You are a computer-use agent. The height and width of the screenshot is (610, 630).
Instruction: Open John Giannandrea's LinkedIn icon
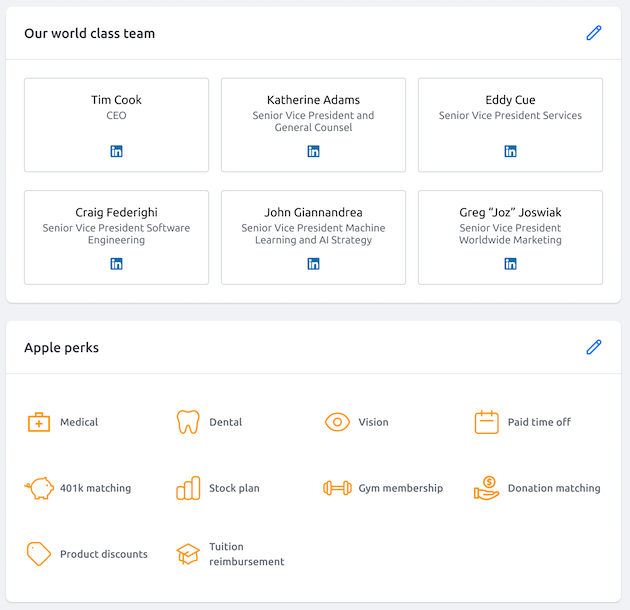(313, 264)
